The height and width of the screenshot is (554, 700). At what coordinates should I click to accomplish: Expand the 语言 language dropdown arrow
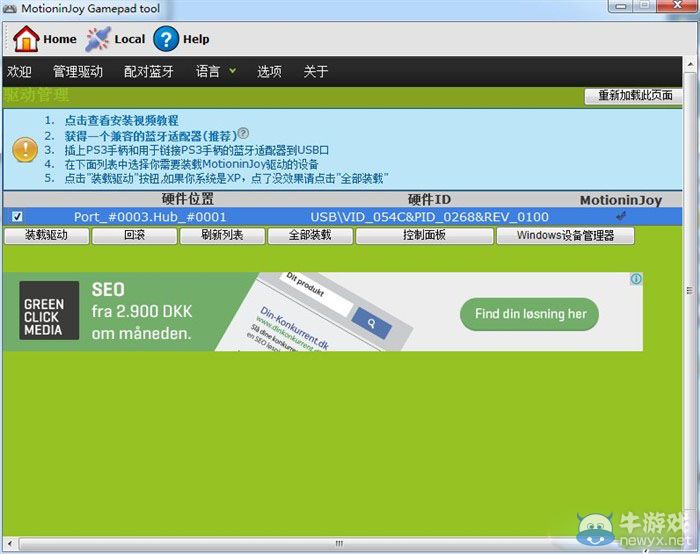point(233,71)
